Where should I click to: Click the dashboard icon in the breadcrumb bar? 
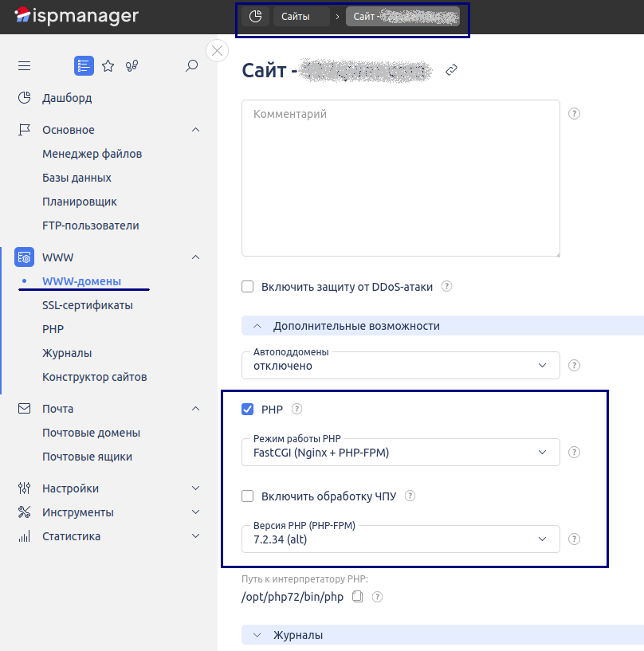point(255,17)
